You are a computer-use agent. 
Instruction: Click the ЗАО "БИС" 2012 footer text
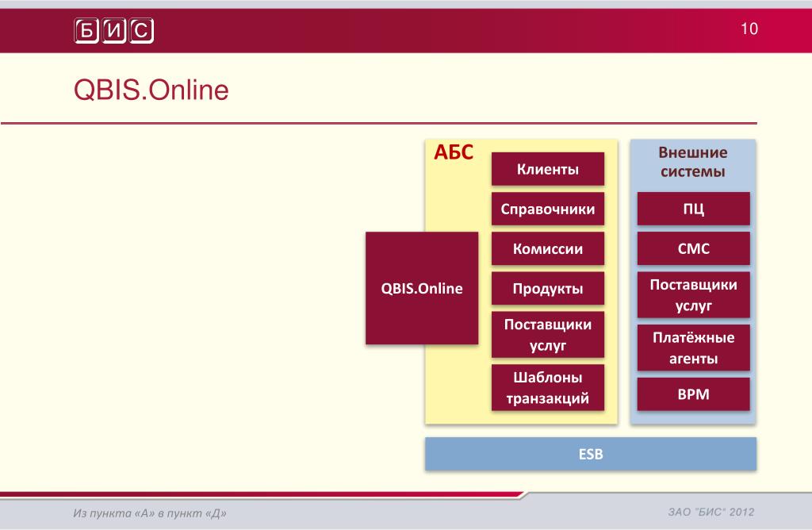tap(711, 512)
